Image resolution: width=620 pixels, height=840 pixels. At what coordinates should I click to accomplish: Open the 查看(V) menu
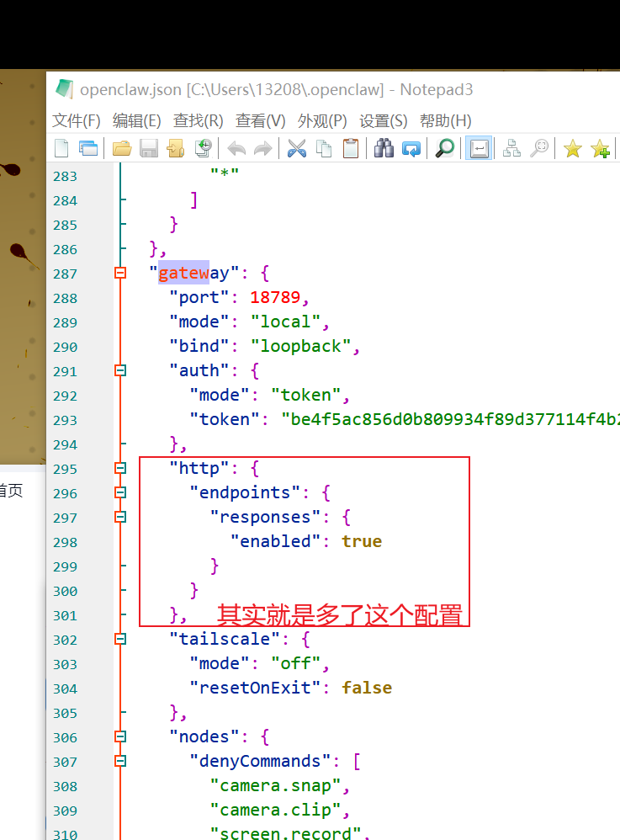[x=260, y=121]
